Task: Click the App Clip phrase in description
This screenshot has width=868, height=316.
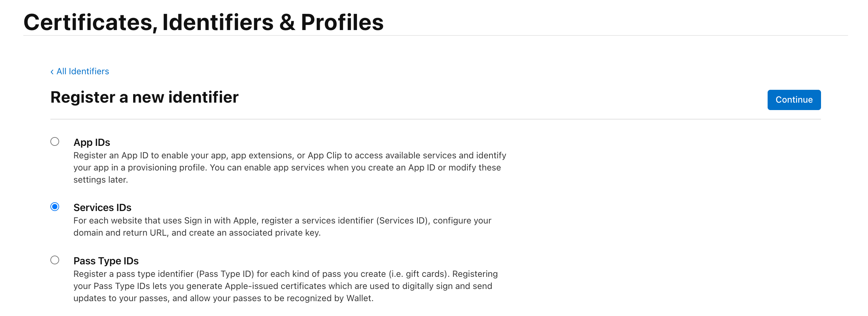Action: click(x=324, y=156)
